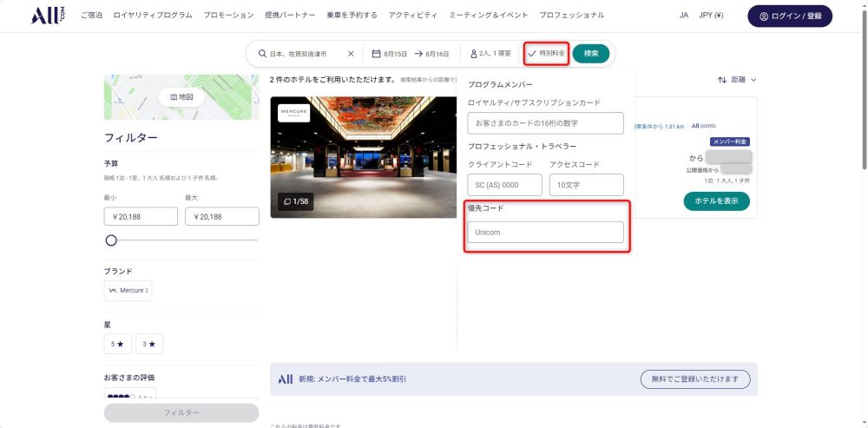
Task: Click the 1/58 photo gallery counter
Action: 296,201
